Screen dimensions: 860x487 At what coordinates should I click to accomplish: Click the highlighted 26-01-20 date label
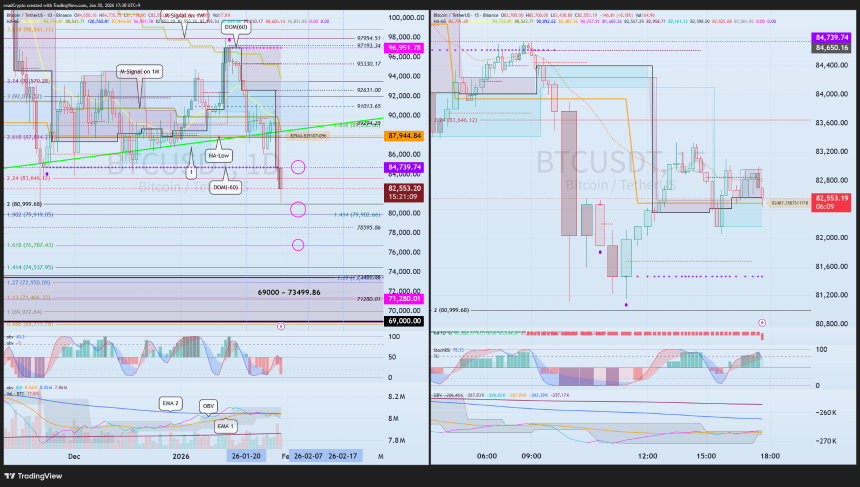point(246,456)
